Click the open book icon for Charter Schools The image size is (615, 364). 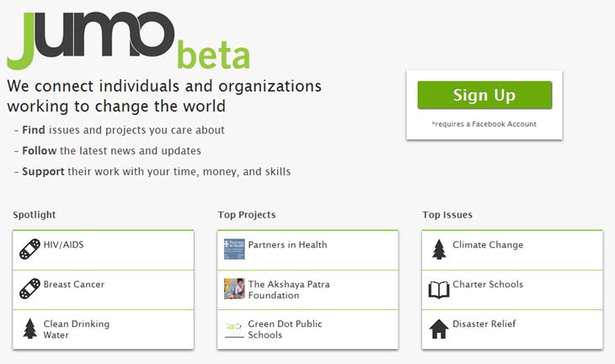coord(439,290)
